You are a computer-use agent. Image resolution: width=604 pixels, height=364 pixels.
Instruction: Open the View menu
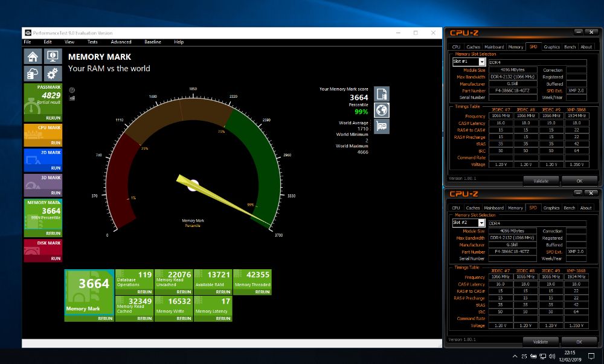click(x=69, y=42)
